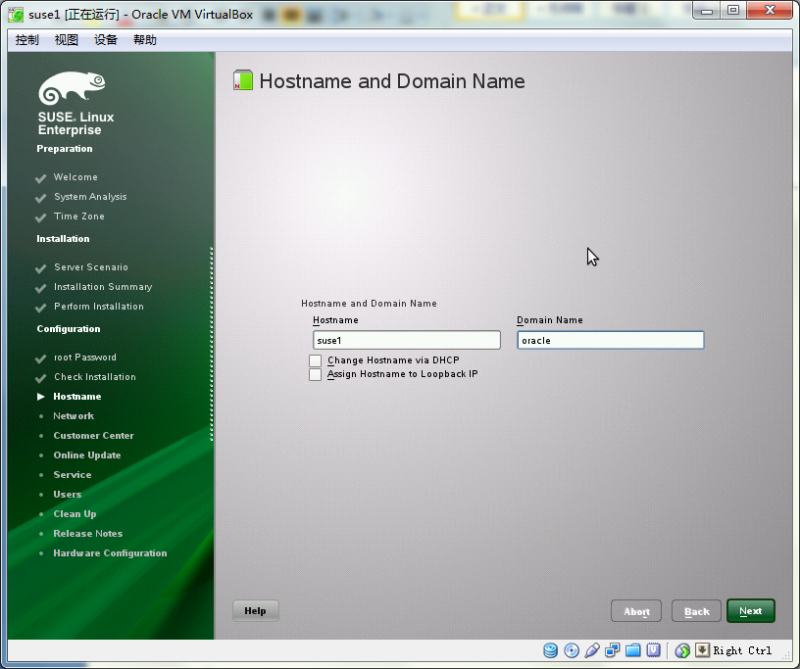Click the mouse integration status icon
This screenshot has height=669, width=800.
click(x=681, y=650)
